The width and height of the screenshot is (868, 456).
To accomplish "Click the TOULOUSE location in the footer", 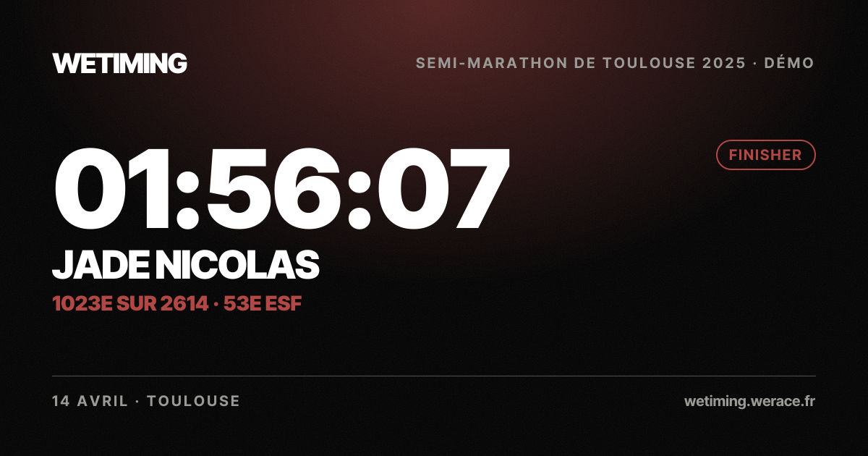I will (x=193, y=401).
